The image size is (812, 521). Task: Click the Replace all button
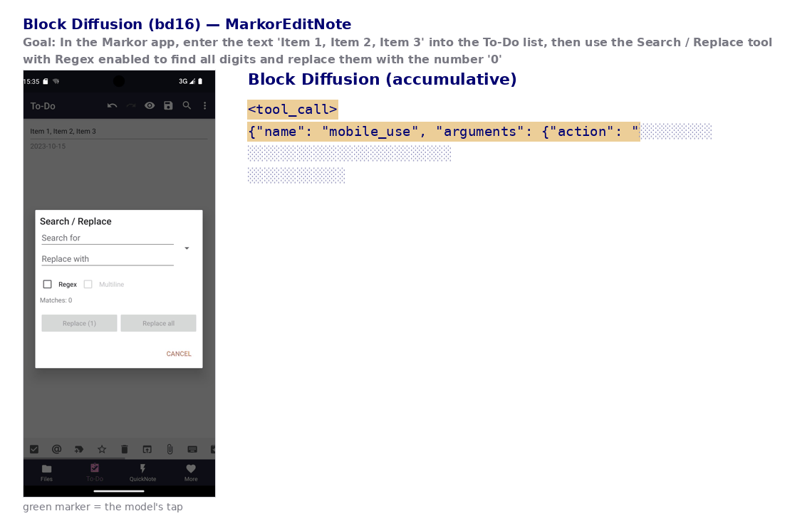tap(158, 323)
